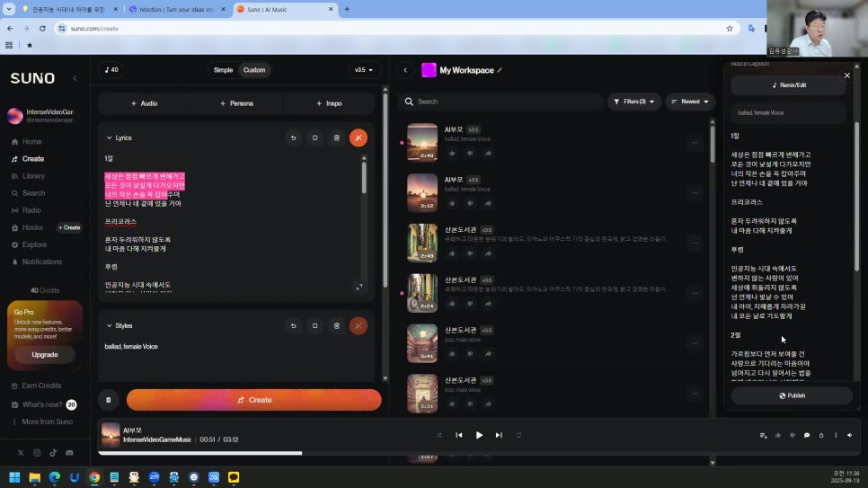The height and width of the screenshot is (488, 868).
Task: Collapse the Suno sidebar with the chevron
Action: (75, 78)
